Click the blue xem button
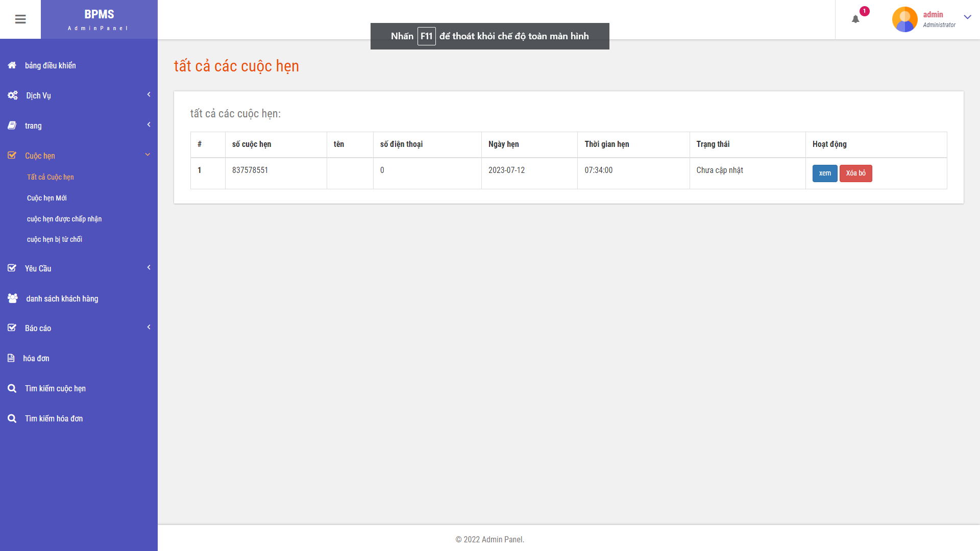 pos(824,173)
